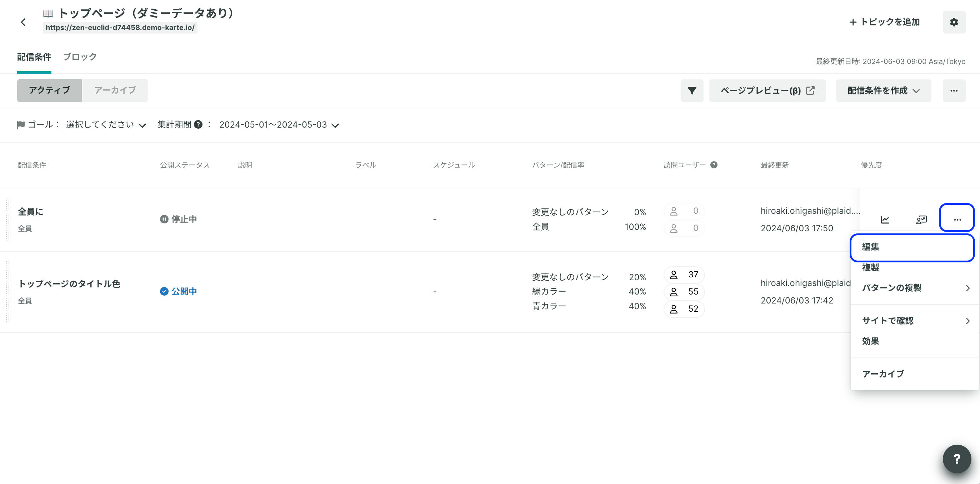Open the ゴール 選択してください dropdown
This screenshot has height=484, width=980.
pos(106,124)
